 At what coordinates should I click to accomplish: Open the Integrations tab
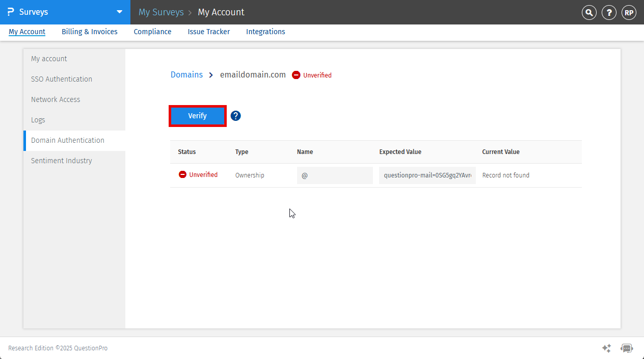point(265,32)
